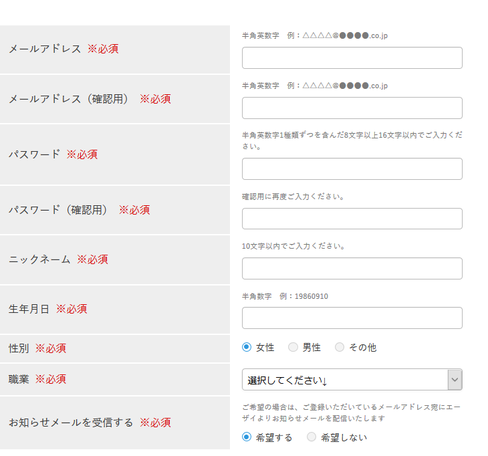Click the 希望する label text
The image size is (488, 456).
(x=274, y=438)
